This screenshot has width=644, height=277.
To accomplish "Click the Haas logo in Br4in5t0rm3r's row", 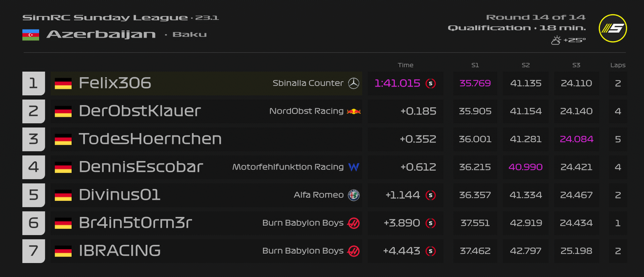I will coord(354,223).
